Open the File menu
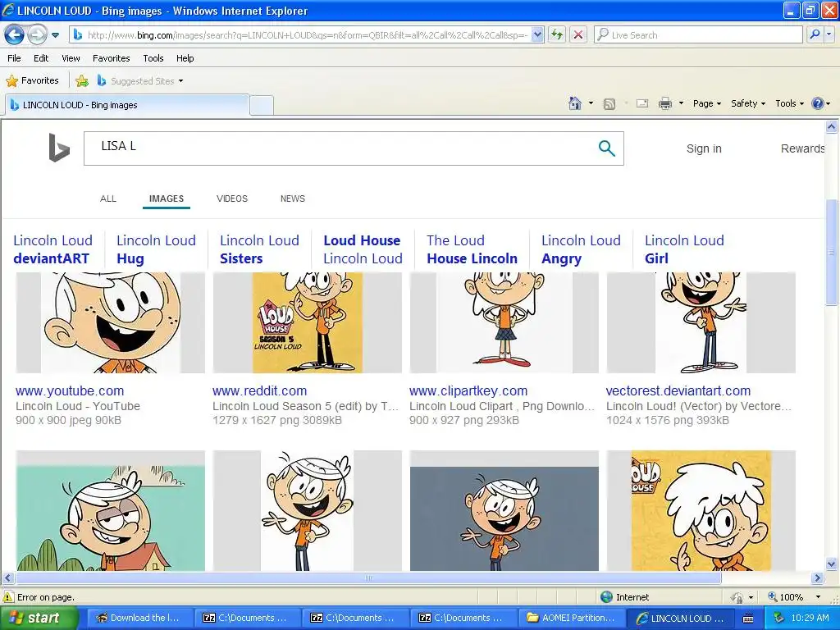Screen dimensions: 840x630 [x=15, y=58]
